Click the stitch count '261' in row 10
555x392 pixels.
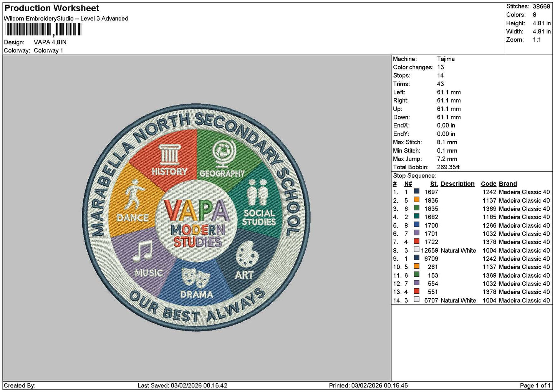click(x=433, y=267)
